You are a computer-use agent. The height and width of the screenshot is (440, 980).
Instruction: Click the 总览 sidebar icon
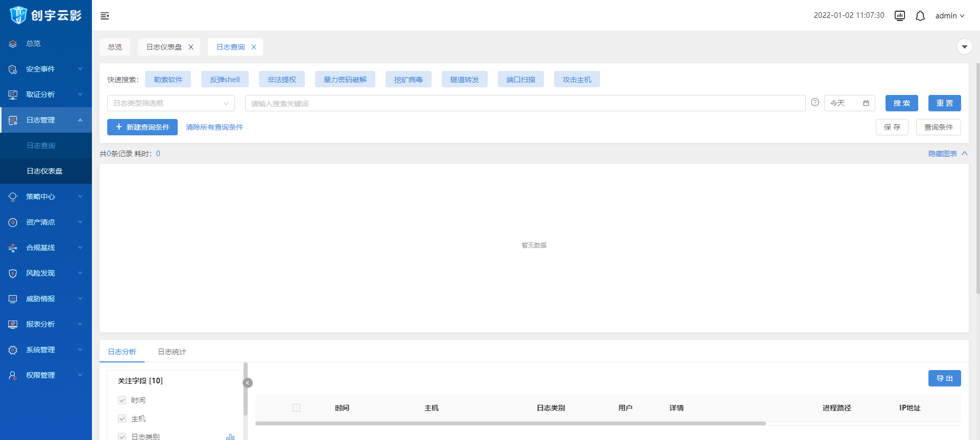pyautogui.click(x=13, y=44)
